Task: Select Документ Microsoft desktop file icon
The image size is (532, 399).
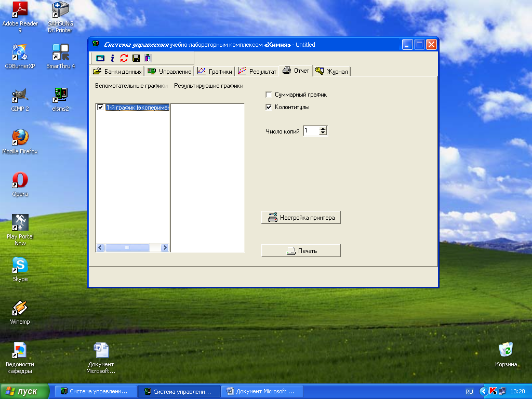Action: [x=101, y=358]
